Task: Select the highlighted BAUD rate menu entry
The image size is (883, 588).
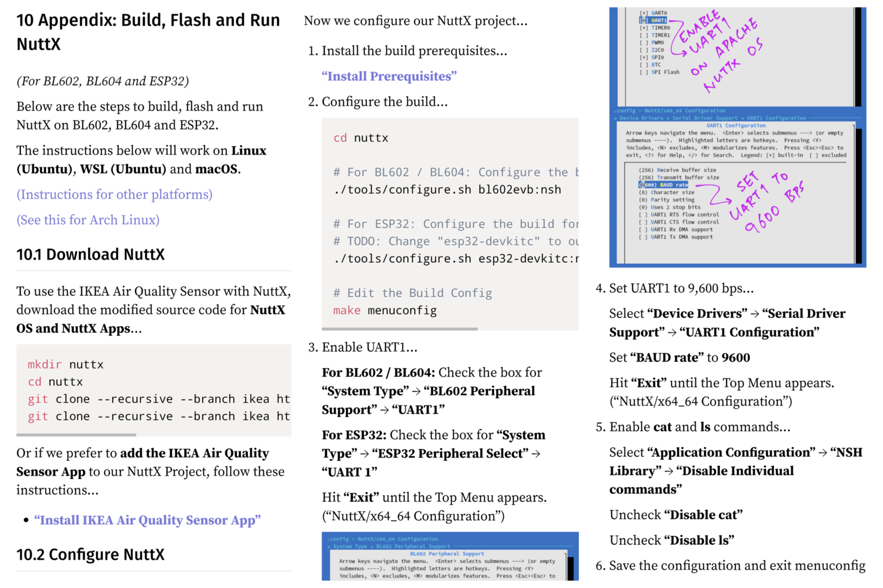Action: pyautogui.click(x=663, y=185)
